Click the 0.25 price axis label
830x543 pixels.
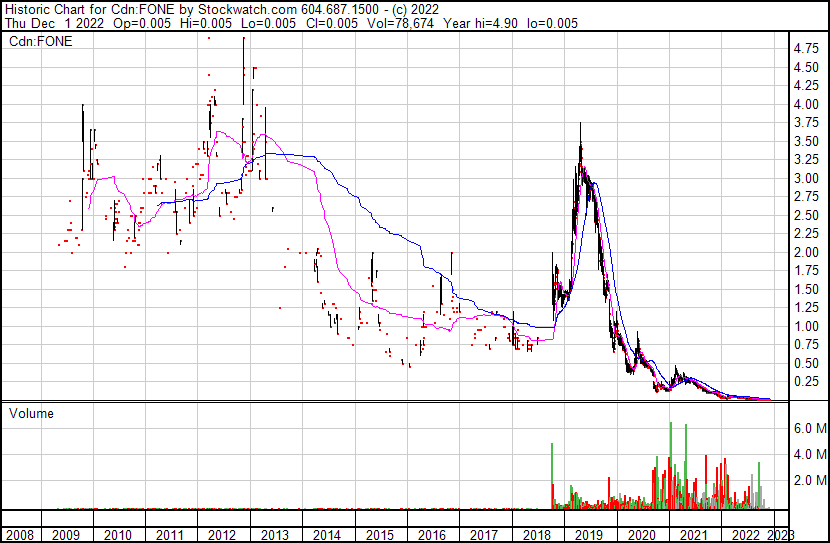[806, 382]
